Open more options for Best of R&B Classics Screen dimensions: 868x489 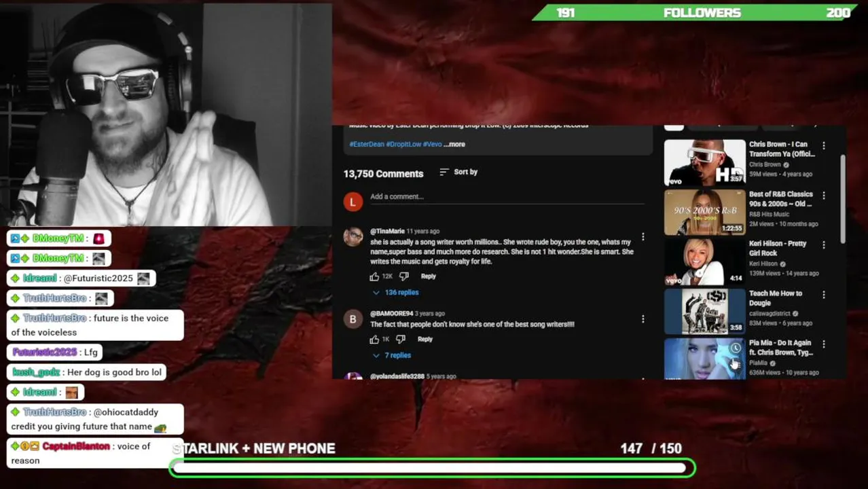tap(824, 196)
